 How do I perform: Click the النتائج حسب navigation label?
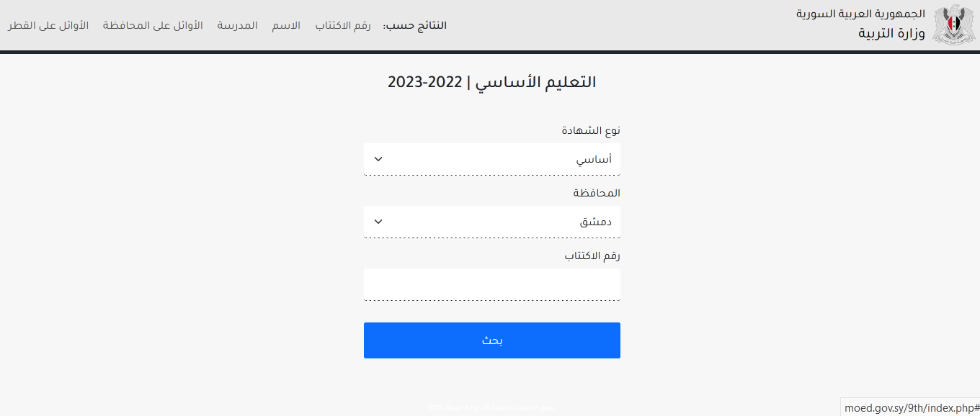pos(415,26)
